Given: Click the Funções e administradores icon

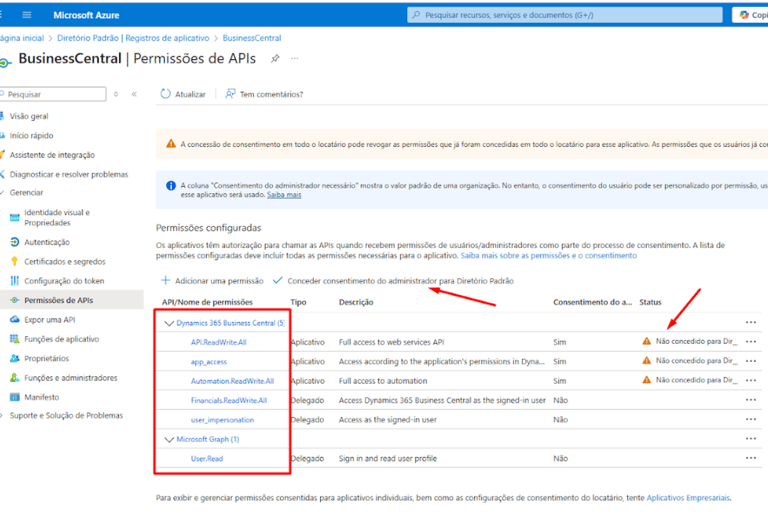Looking at the screenshot, I should (15, 378).
